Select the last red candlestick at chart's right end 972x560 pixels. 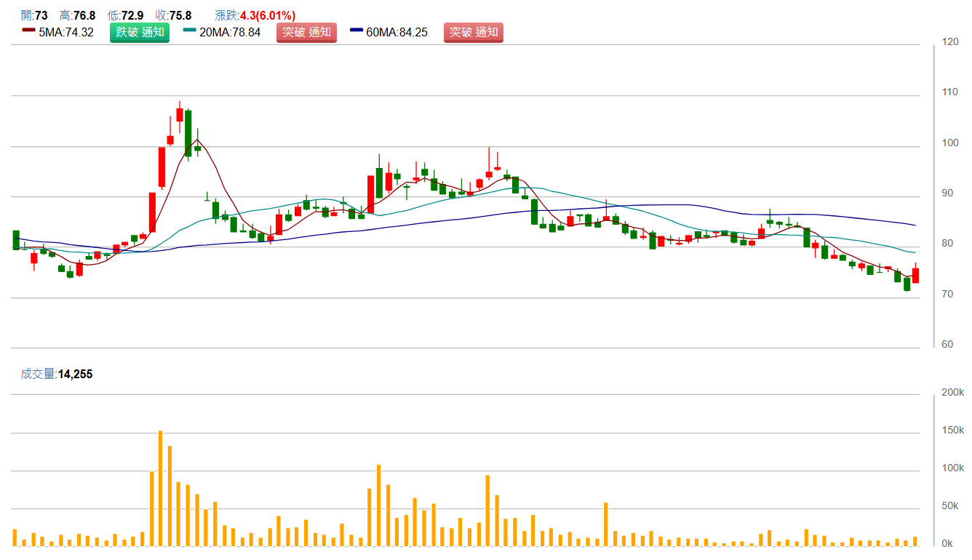click(915, 276)
